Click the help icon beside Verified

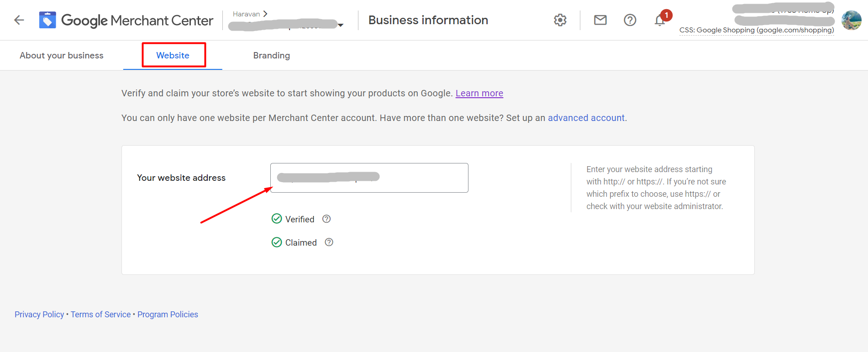tap(326, 219)
